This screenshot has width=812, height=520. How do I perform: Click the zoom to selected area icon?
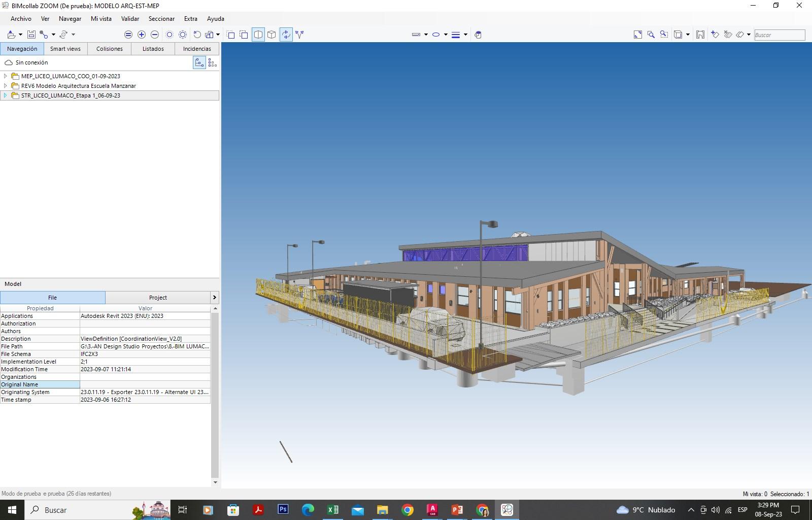click(x=664, y=35)
